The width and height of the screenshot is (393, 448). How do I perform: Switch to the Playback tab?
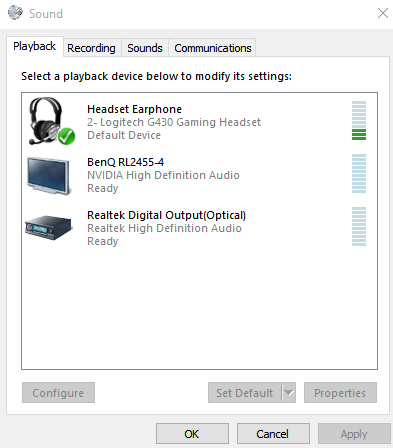point(35,46)
